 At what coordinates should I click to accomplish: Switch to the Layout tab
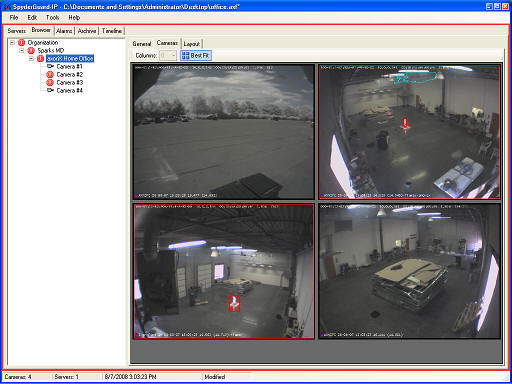coord(191,44)
